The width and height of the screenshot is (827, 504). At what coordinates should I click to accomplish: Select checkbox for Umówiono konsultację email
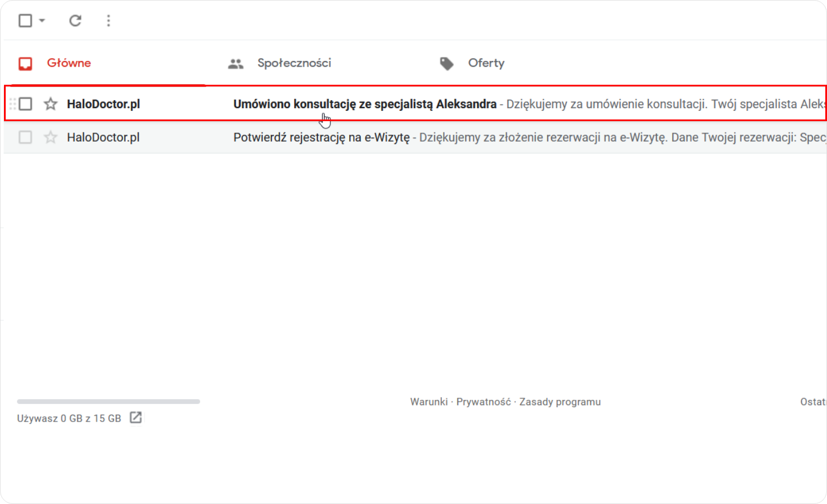click(25, 104)
